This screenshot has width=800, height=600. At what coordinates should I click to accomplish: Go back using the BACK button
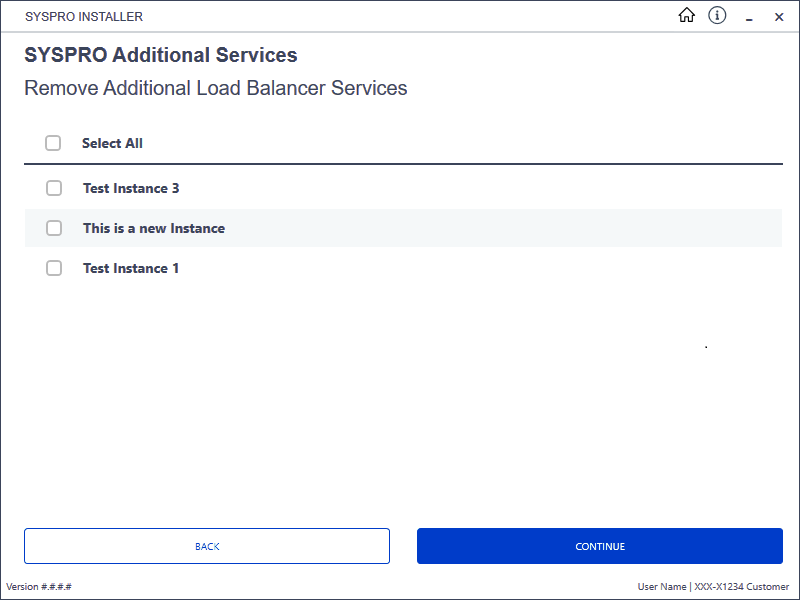click(207, 546)
